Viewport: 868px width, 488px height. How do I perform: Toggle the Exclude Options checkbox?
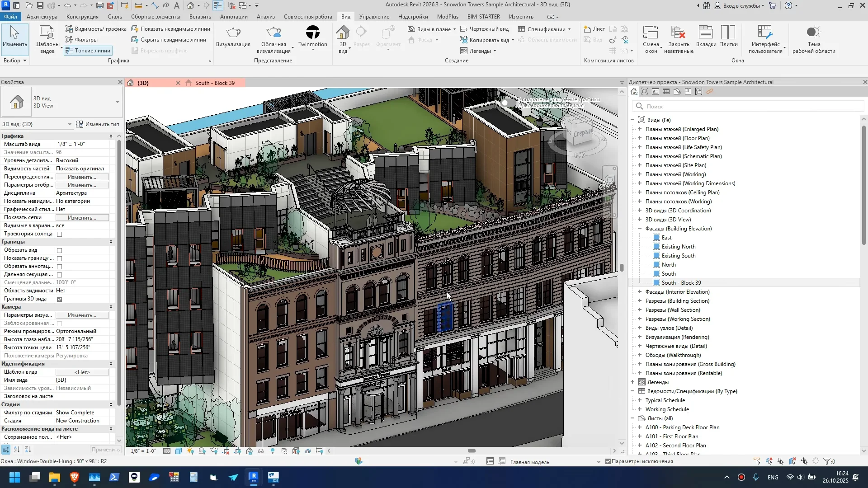pyautogui.click(x=608, y=461)
